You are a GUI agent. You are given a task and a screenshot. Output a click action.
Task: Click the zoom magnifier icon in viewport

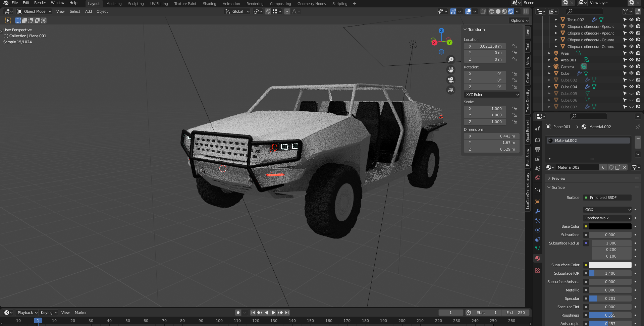click(x=451, y=60)
